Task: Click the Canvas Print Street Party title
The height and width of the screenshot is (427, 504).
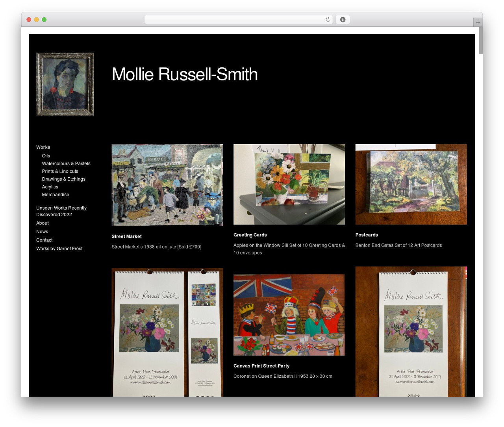Action: (261, 366)
